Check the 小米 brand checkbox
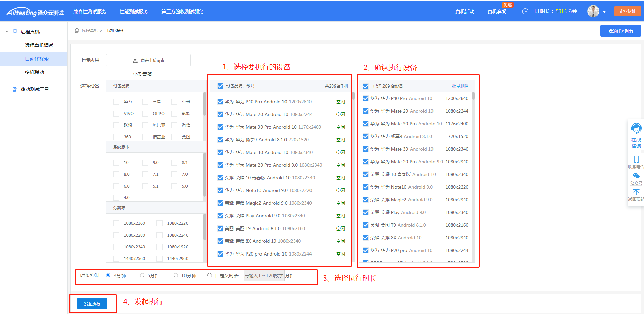Viewport: 644px width, 314px height. tap(174, 102)
